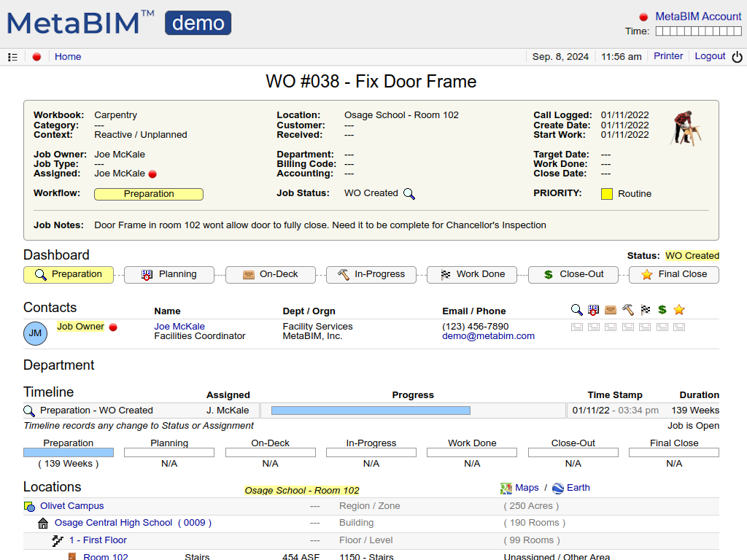Click the magnifier icon beside WO Created job status
This screenshot has width=747, height=560.
(x=409, y=194)
